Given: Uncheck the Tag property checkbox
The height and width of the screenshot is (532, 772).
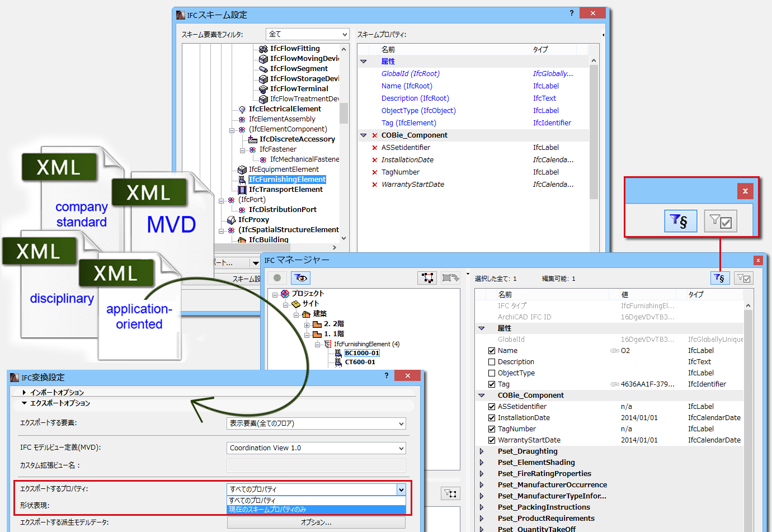Looking at the screenshot, I should [492, 384].
